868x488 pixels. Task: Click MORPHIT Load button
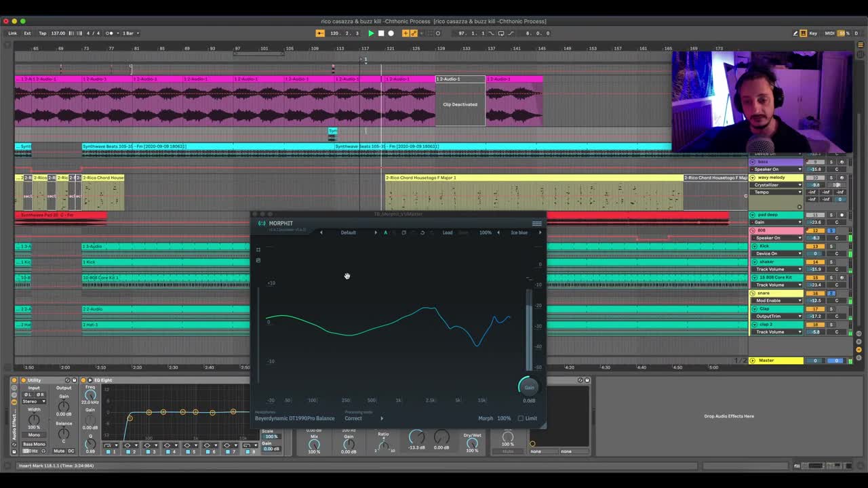tap(448, 232)
